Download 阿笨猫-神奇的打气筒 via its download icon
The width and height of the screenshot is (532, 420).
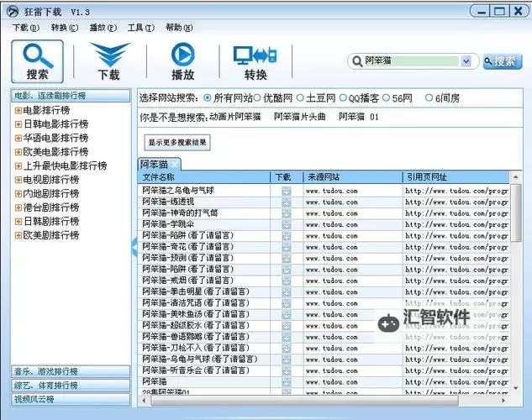coord(287,213)
